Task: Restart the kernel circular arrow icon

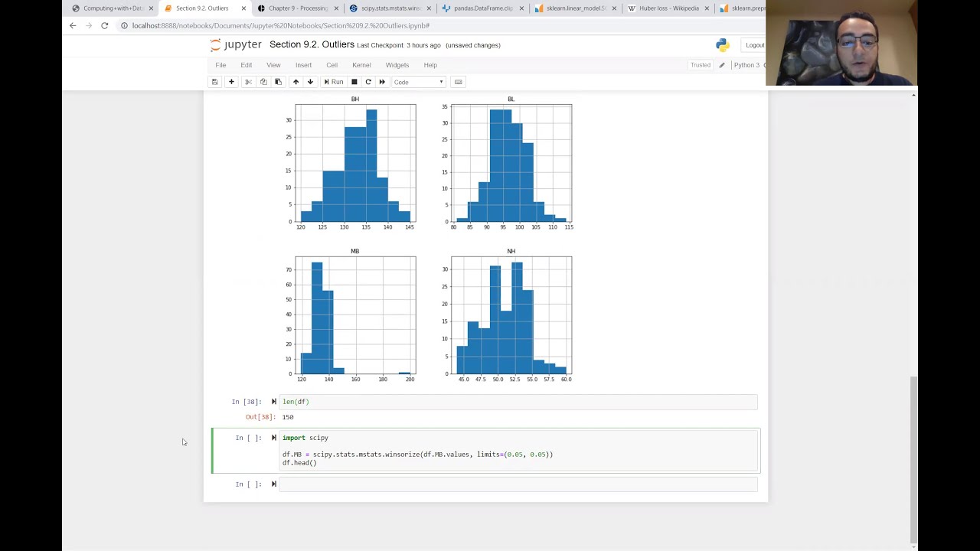Action: click(368, 82)
